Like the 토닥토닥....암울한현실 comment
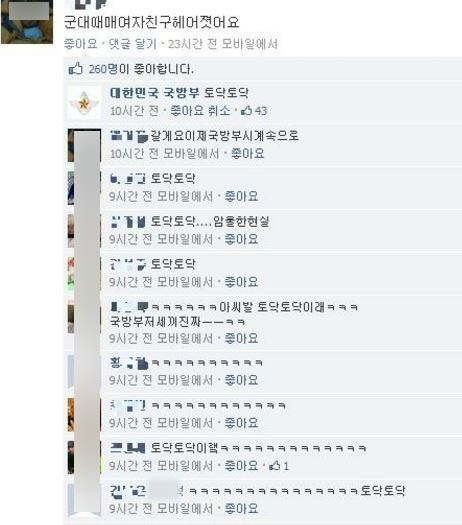Screen dimensions: 462x525 (241, 239)
